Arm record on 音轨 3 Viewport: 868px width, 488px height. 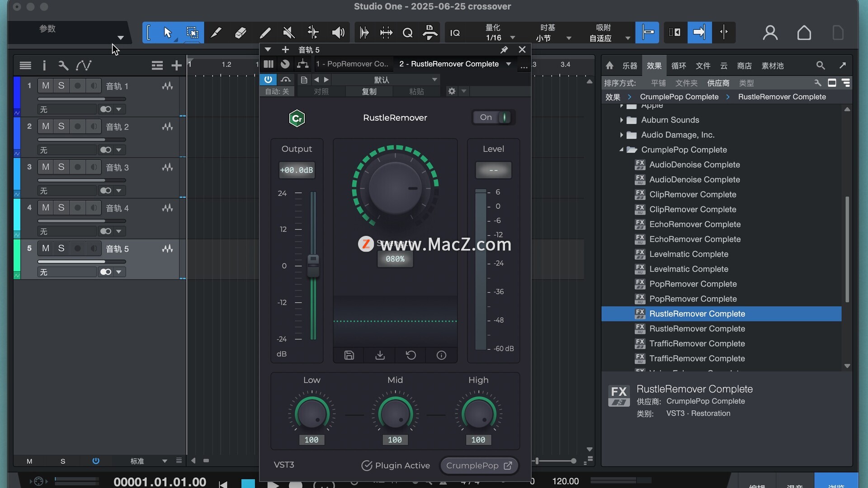pyautogui.click(x=77, y=167)
